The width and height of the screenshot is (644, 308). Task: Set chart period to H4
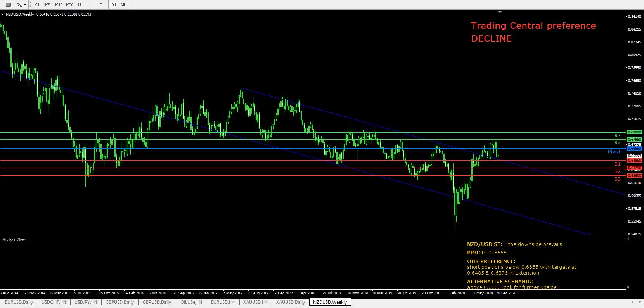(x=91, y=5)
